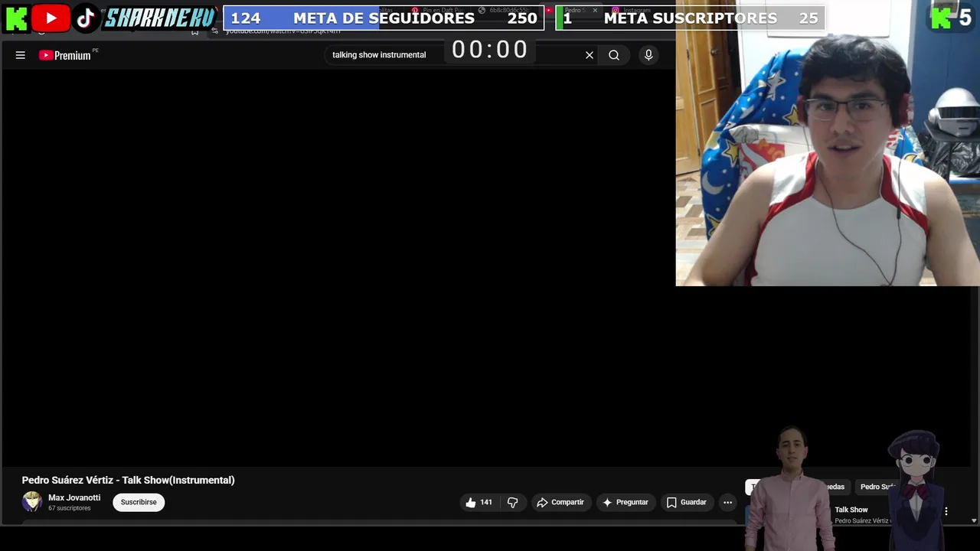Click the red YouTube overlay logo
This screenshot has width=980, height=551.
(x=51, y=18)
